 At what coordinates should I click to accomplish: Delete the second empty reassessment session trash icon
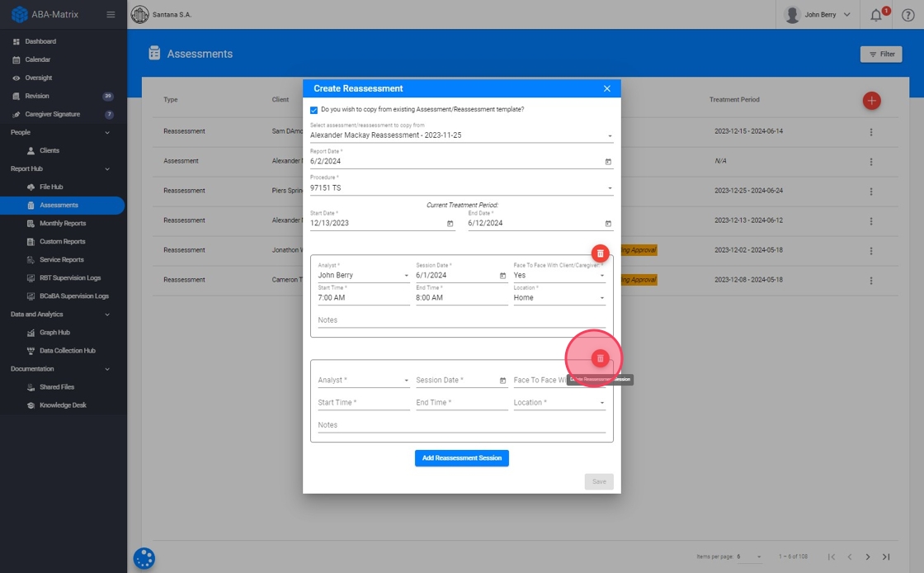pyautogui.click(x=600, y=358)
